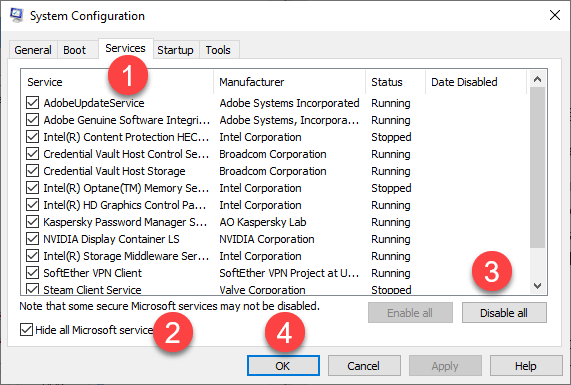
Task: Click SoftEther VPN Project manufacturer cell
Action: pyautogui.click(x=289, y=273)
